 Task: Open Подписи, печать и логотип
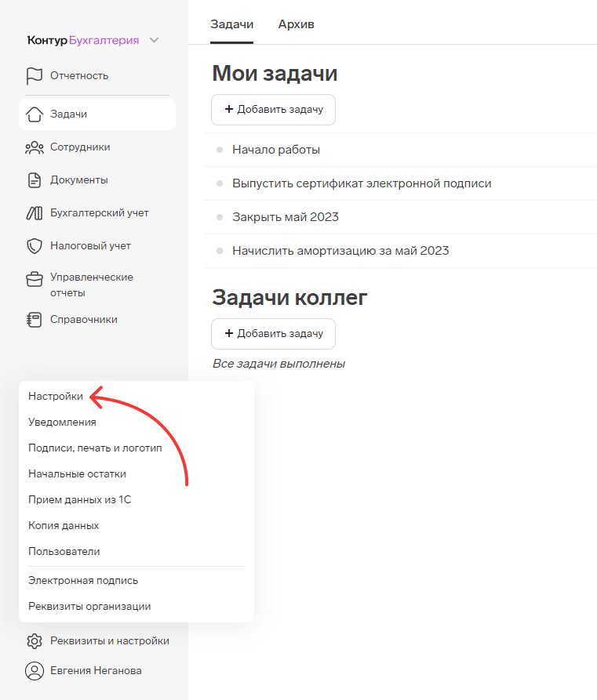(x=95, y=448)
